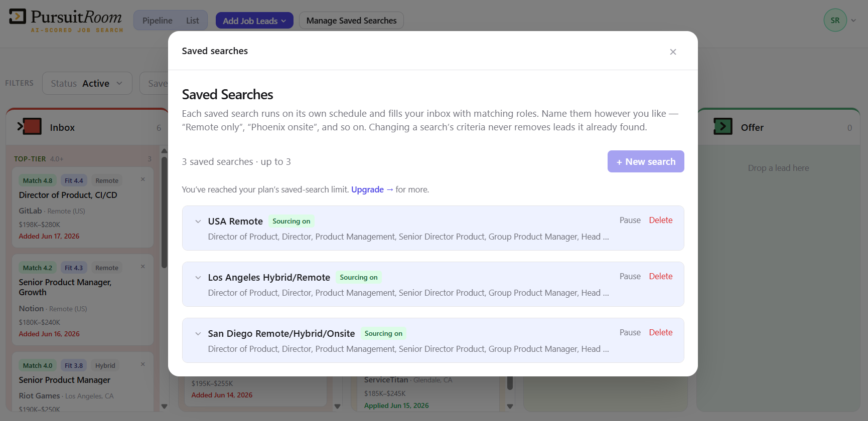The height and width of the screenshot is (421, 868).
Task: Delete the USA Remote search
Action: pyautogui.click(x=661, y=220)
